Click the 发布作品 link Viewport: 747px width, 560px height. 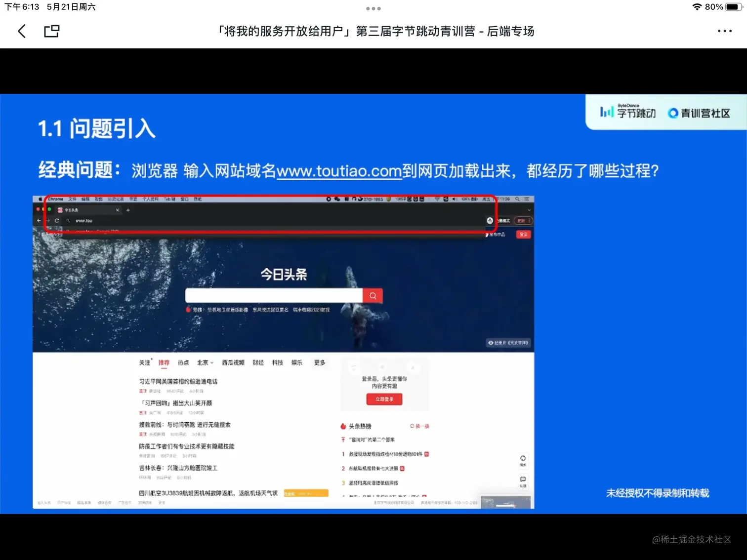coord(495,234)
